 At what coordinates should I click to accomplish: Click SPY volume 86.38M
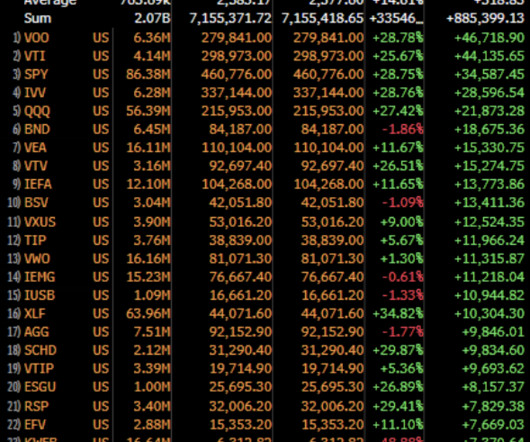click(148, 74)
